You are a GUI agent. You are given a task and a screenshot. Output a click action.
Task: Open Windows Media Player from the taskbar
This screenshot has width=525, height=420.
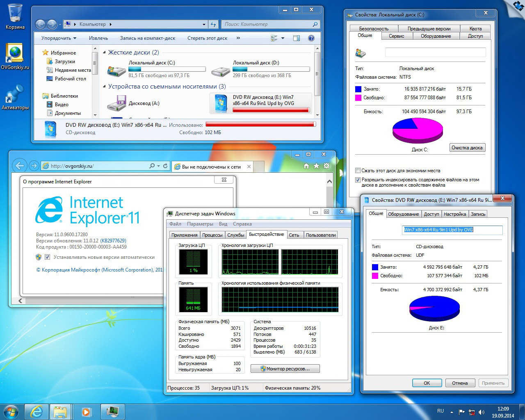pos(86,412)
